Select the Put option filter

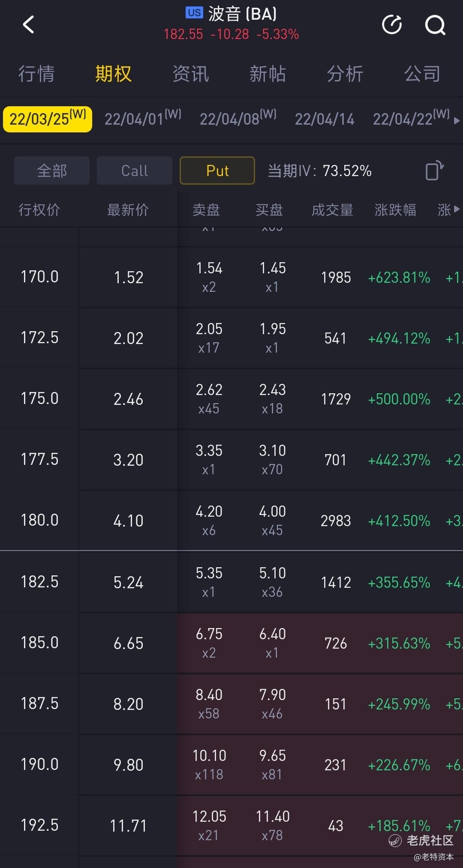pos(217,171)
